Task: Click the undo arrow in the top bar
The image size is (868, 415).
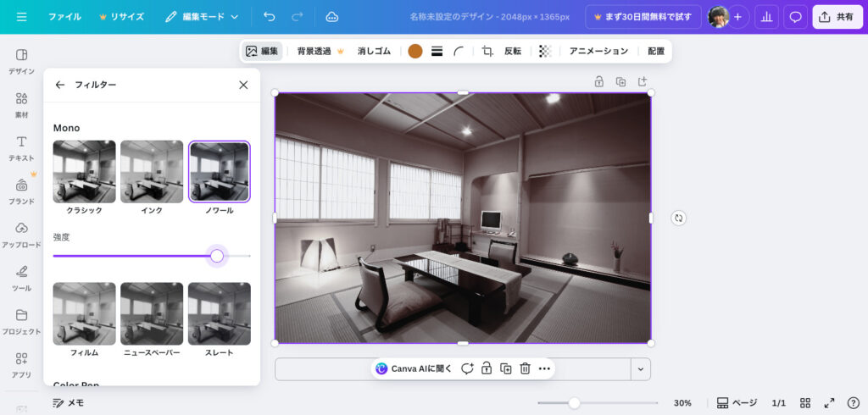Action: pyautogui.click(x=270, y=17)
